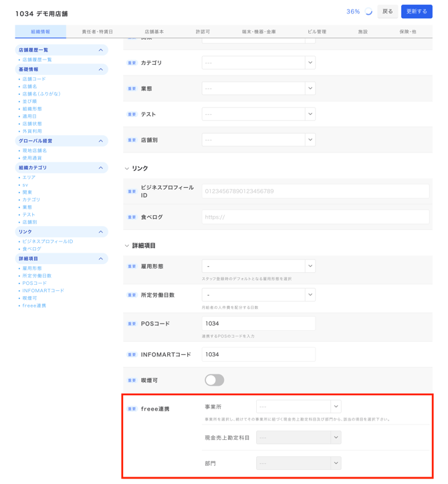The width and height of the screenshot is (448, 484).
Task: Click the INFOMARTコード input field
Action: pyautogui.click(x=258, y=354)
